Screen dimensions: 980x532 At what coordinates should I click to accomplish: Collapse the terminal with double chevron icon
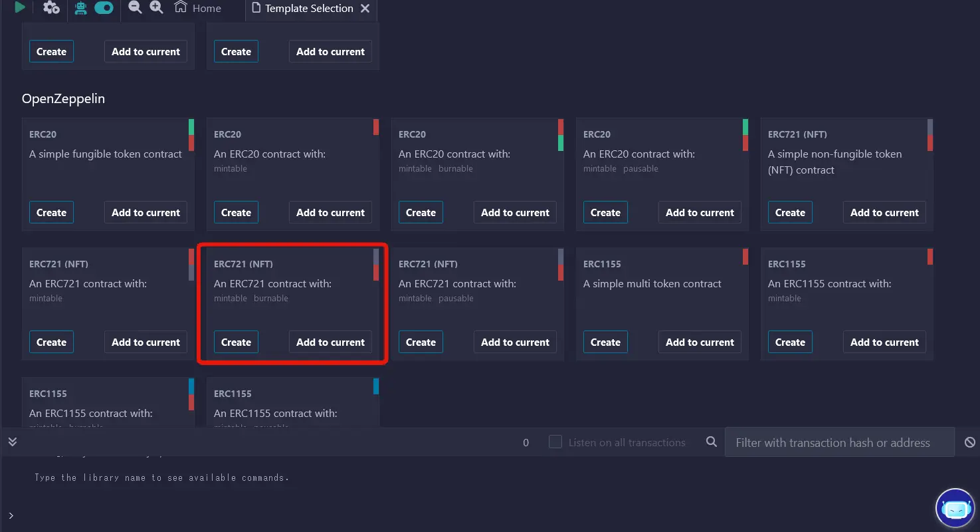coord(12,442)
